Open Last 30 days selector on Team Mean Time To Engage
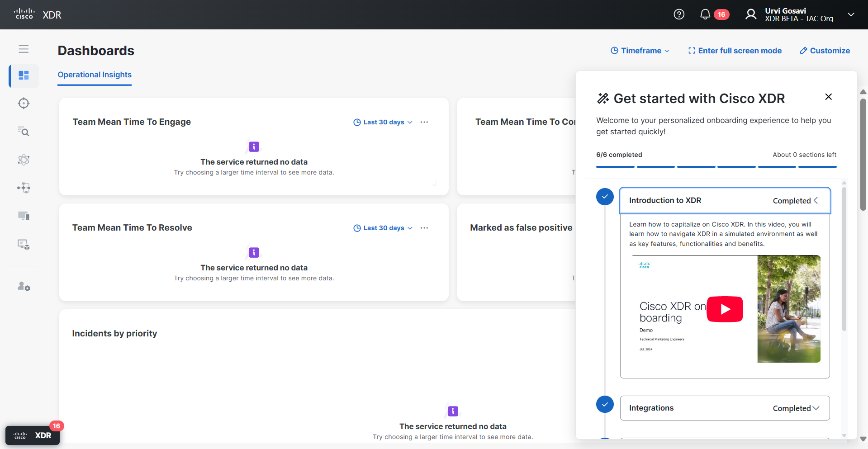868x449 pixels. (x=383, y=122)
